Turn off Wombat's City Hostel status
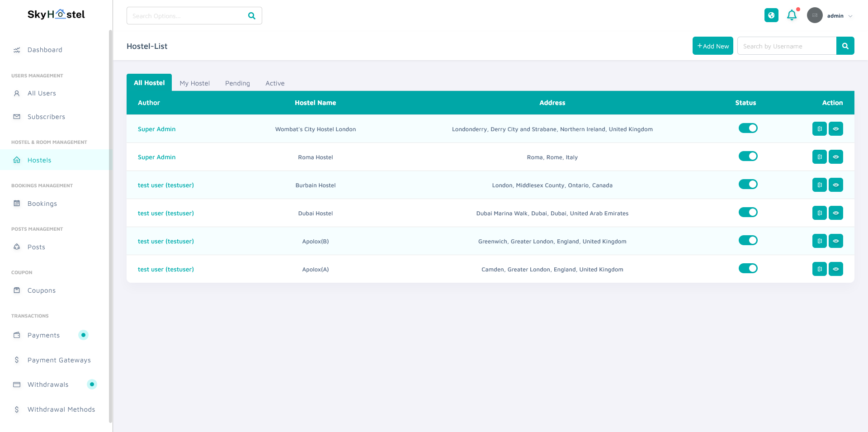The image size is (868, 432). pos(748,128)
